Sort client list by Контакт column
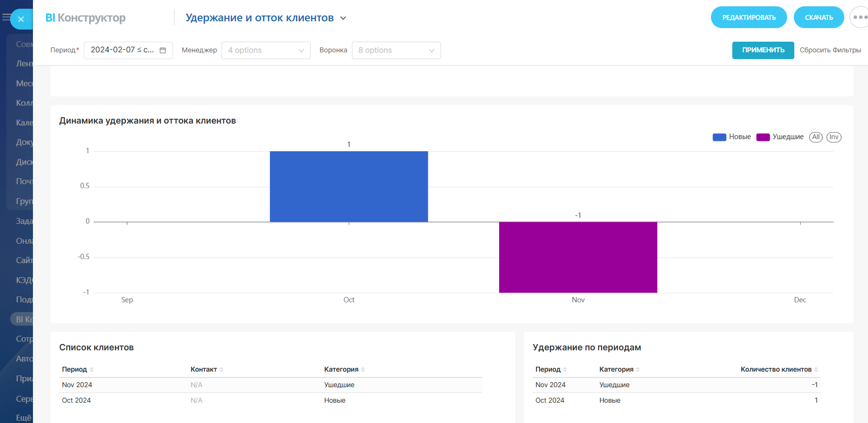Screen dimensions: 868x423 point(221,370)
